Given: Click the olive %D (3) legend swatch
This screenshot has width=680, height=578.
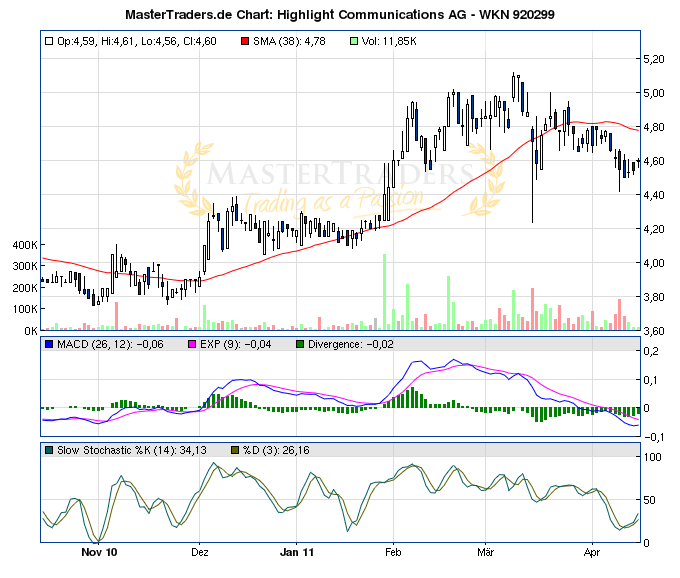Looking at the screenshot, I should pos(235,450).
